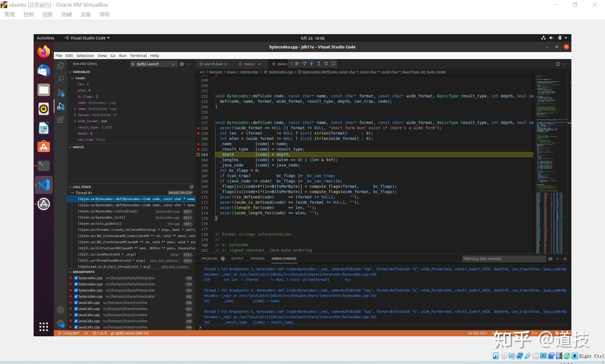
Task: Open the Run menu
Action: pyautogui.click(x=123, y=55)
